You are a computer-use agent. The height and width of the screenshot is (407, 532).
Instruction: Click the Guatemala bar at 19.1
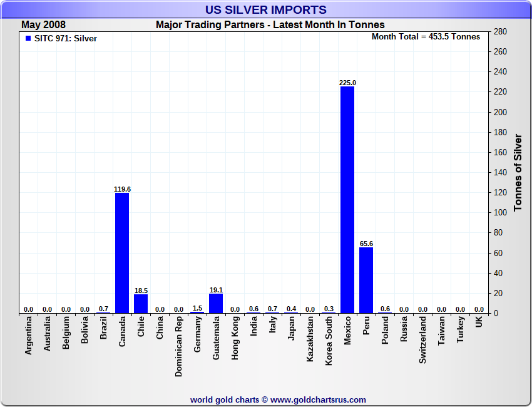click(216, 304)
